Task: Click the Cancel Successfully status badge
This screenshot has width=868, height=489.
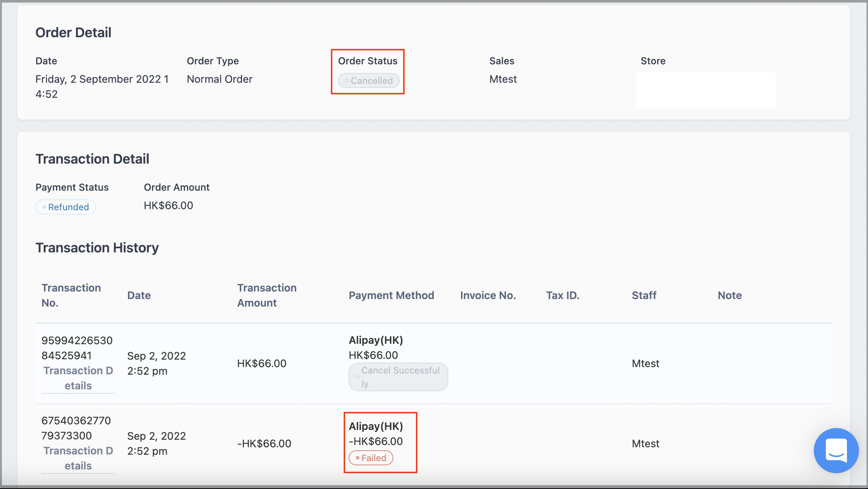Action: (x=398, y=377)
